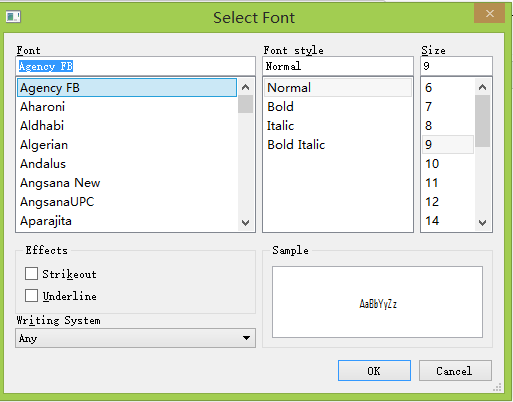The width and height of the screenshot is (513, 402).
Task: Click the Cancel button
Action: pyautogui.click(x=455, y=370)
